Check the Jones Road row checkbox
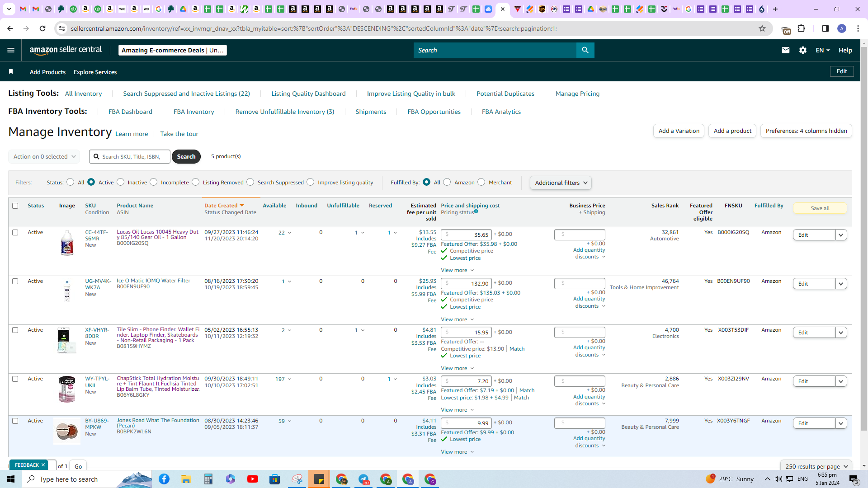 [15, 421]
